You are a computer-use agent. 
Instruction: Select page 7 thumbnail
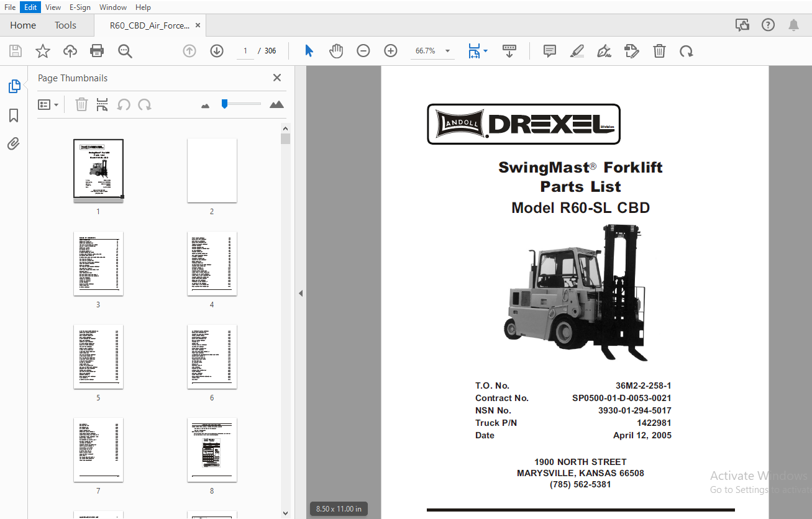click(x=98, y=450)
